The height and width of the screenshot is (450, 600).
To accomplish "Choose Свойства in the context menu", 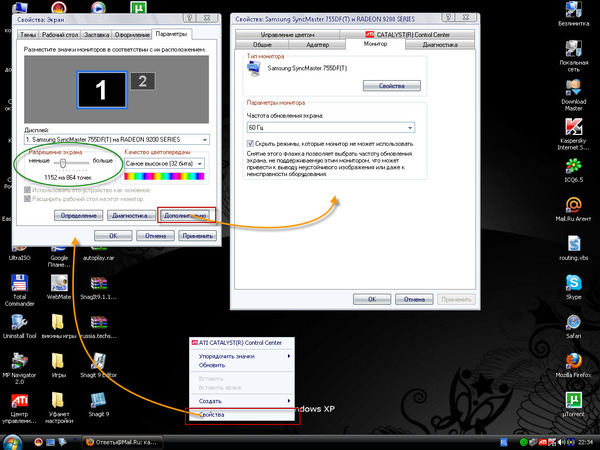I will tap(242, 415).
